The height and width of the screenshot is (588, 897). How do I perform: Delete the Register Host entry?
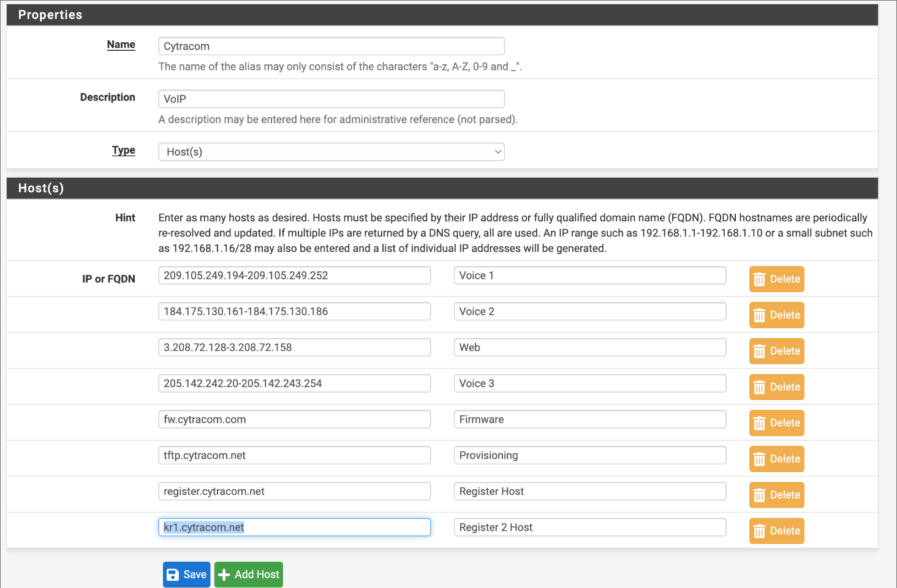point(776,495)
